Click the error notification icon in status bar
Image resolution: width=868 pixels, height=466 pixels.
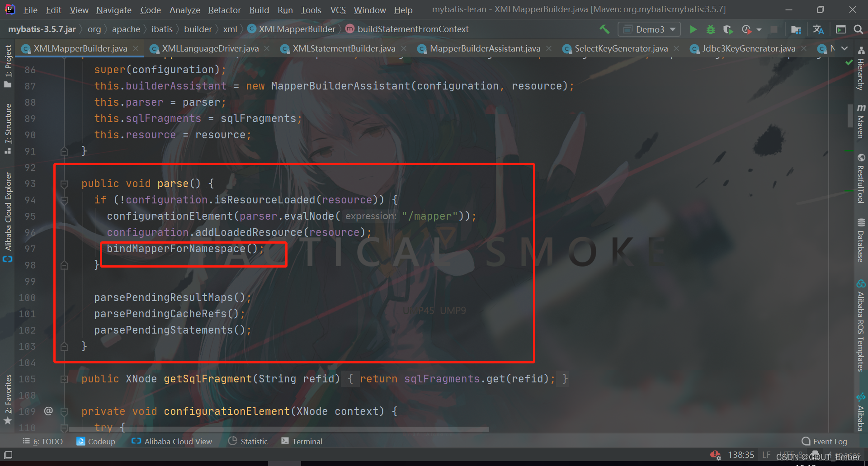click(716, 455)
